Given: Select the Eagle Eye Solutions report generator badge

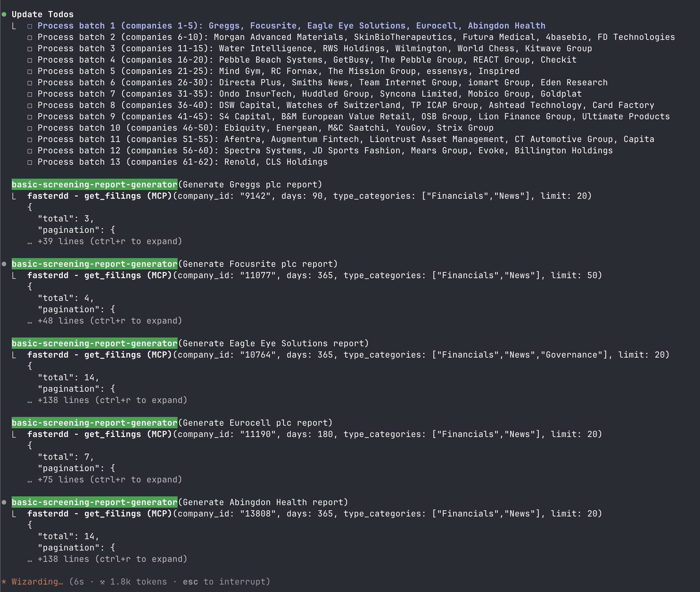Looking at the screenshot, I should pyautogui.click(x=94, y=343).
